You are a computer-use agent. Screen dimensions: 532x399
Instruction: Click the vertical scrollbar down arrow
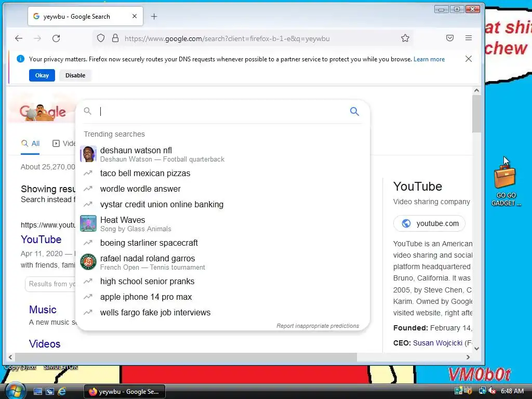click(476, 349)
